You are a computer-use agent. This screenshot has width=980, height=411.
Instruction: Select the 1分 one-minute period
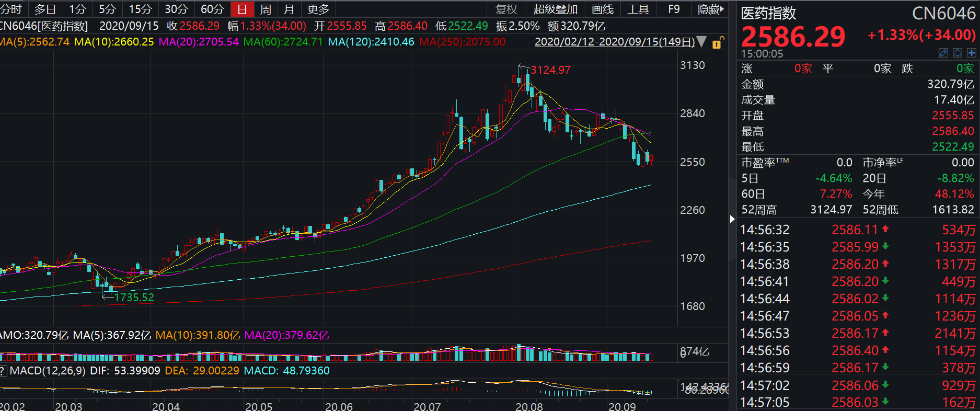[77, 9]
